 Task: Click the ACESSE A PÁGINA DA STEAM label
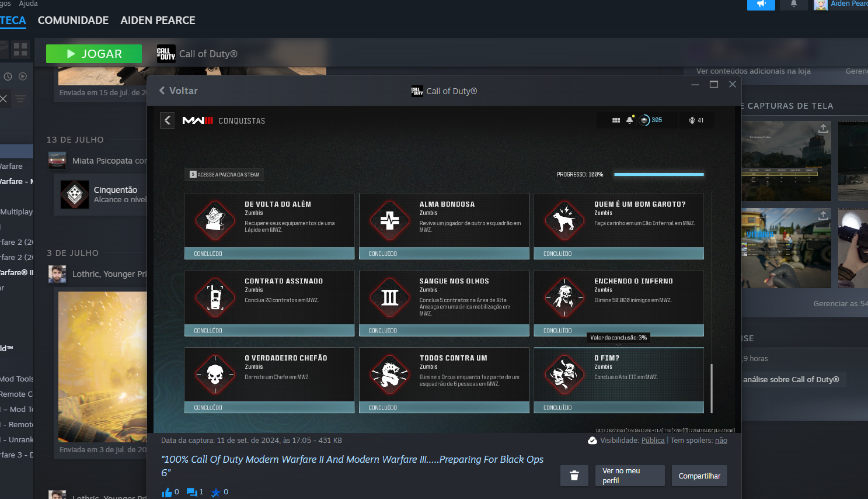(225, 174)
